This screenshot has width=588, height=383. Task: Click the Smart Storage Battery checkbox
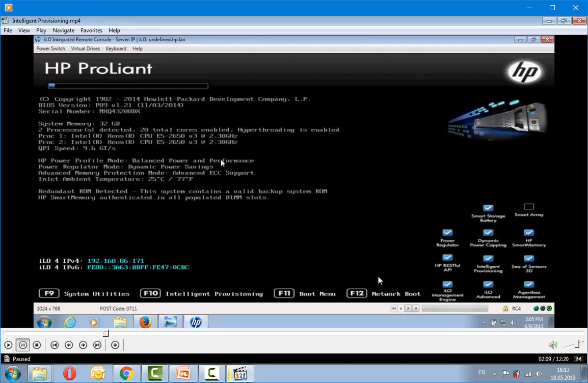coord(488,208)
